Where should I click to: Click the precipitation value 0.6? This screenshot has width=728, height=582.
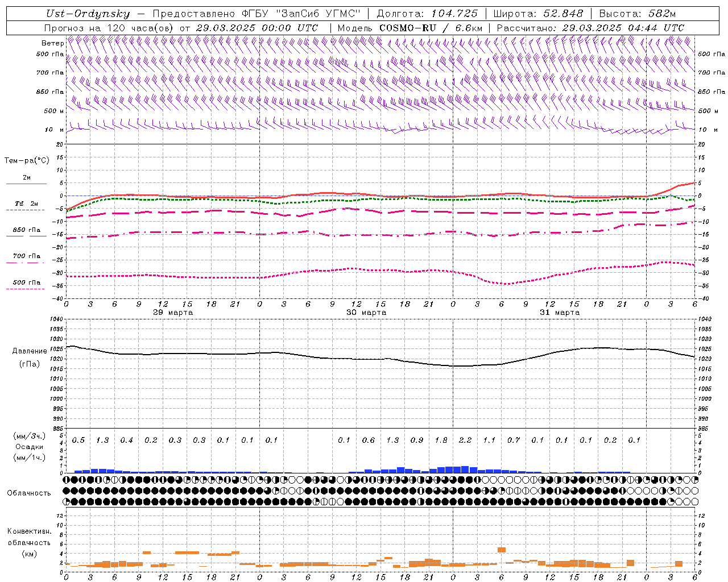369,440
